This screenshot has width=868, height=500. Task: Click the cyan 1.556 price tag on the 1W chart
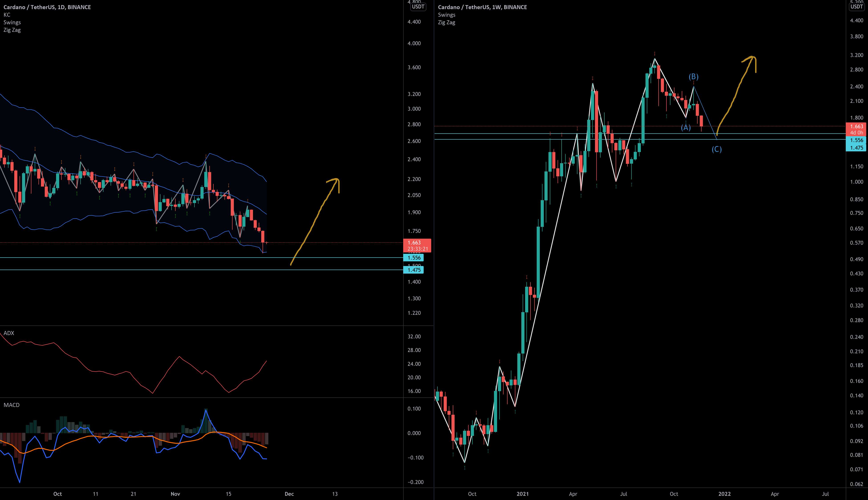pos(856,140)
